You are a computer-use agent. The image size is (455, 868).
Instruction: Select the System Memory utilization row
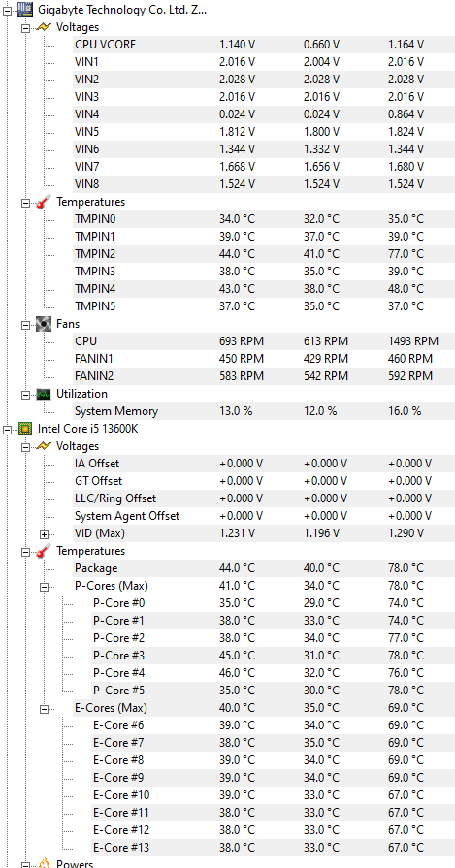click(263, 411)
